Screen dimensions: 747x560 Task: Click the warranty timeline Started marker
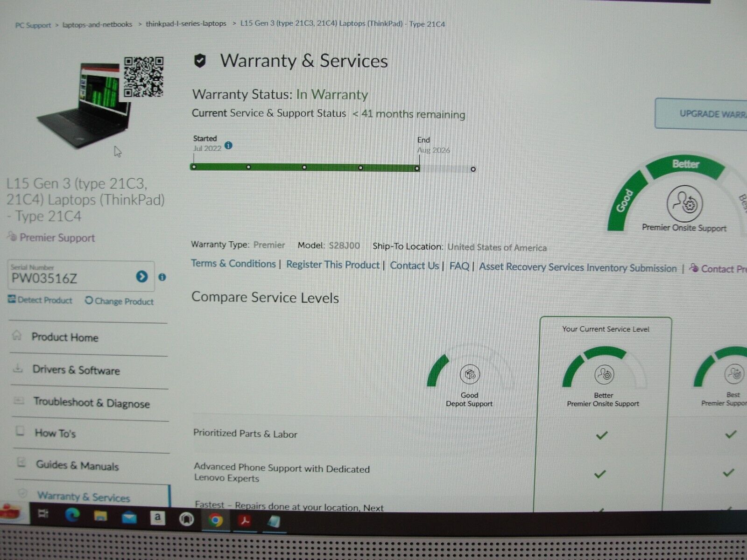pos(194,167)
